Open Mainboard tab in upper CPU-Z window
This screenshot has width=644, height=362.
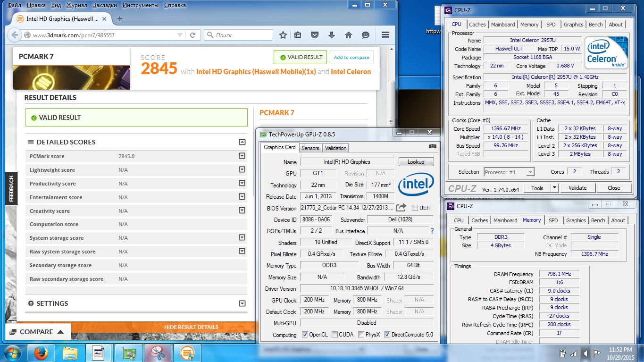coord(503,25)
